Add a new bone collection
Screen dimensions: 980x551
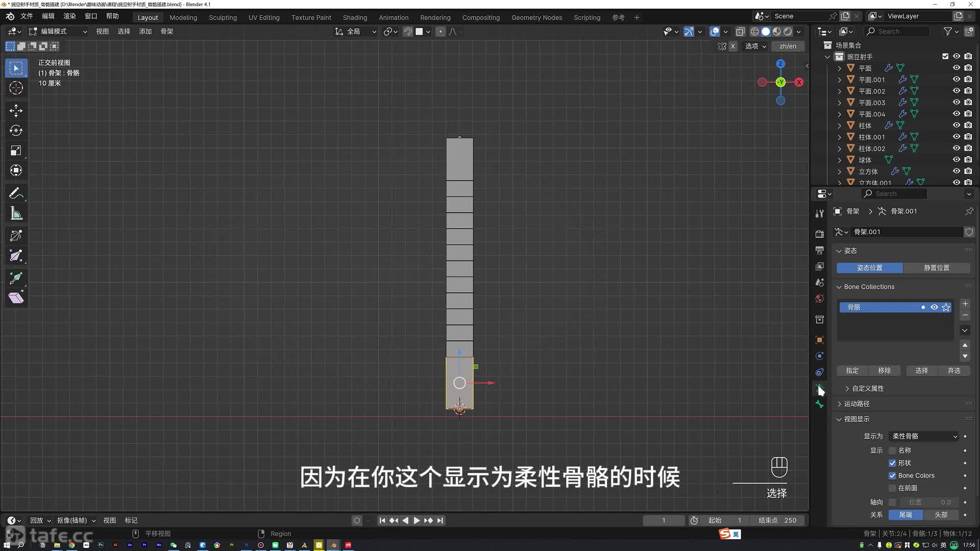click(965, 304)
